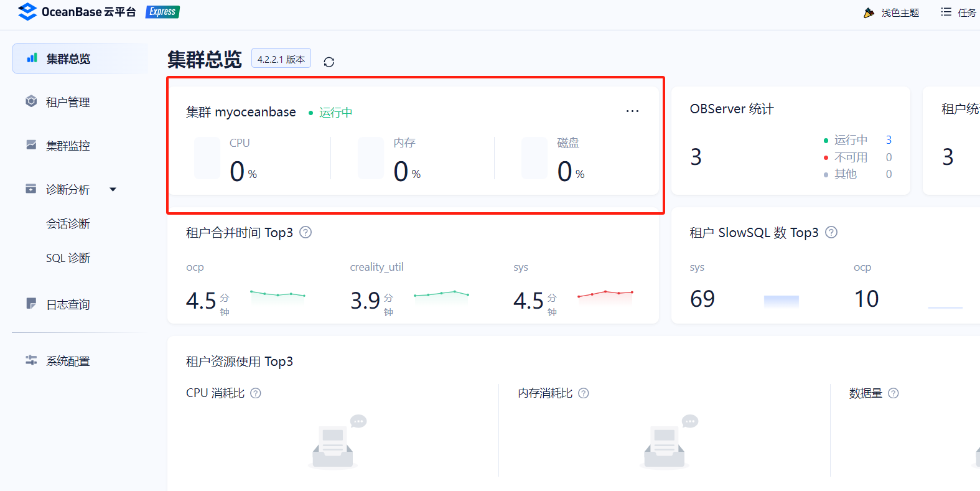Go to 租户管理 page
This screenshot has height=491, width=980.
pyautogui.click(x=68, y=102)
